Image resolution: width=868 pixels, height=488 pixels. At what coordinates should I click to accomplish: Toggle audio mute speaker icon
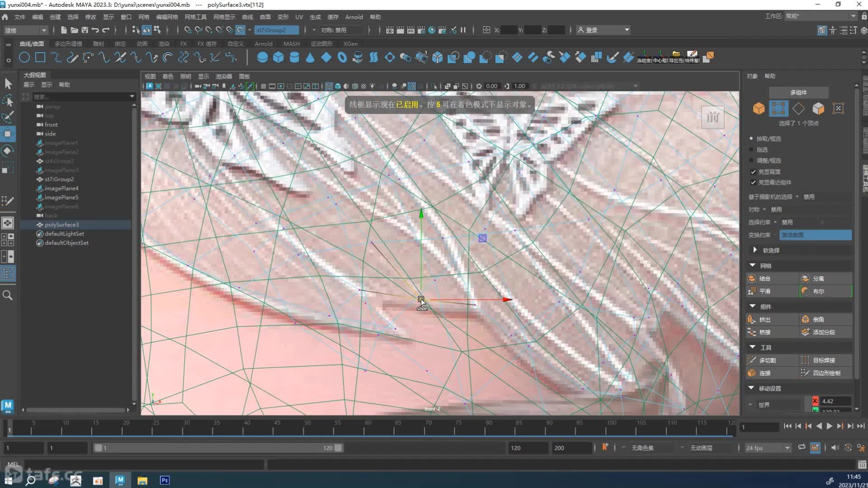pyautogui.click(x=835, y=447)
